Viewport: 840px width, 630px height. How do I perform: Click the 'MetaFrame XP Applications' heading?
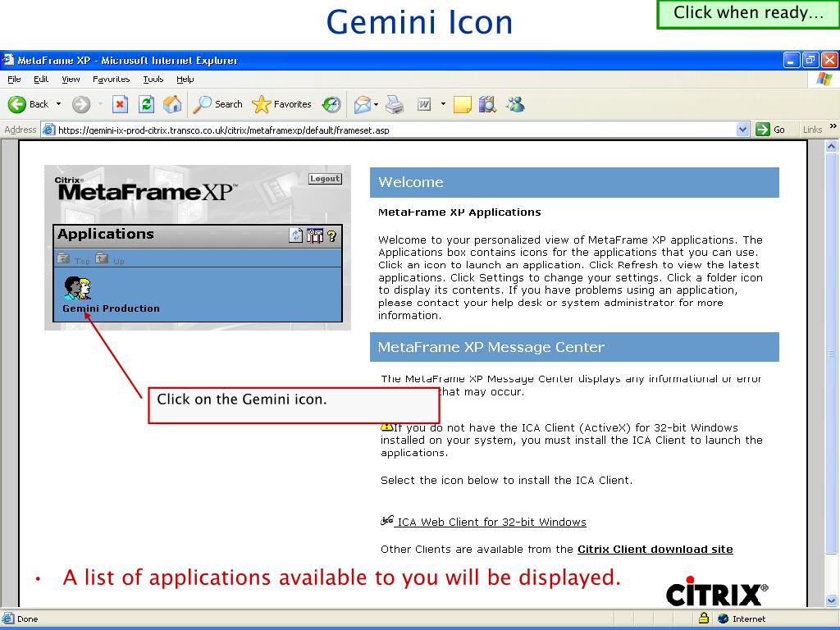pyautogui.click(x=459, y=212)
